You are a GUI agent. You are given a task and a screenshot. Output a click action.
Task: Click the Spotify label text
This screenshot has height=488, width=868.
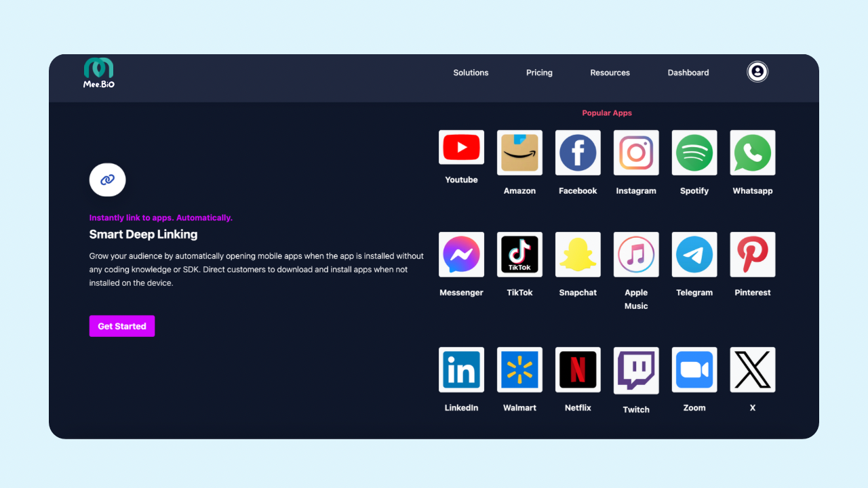coord(694,191)
